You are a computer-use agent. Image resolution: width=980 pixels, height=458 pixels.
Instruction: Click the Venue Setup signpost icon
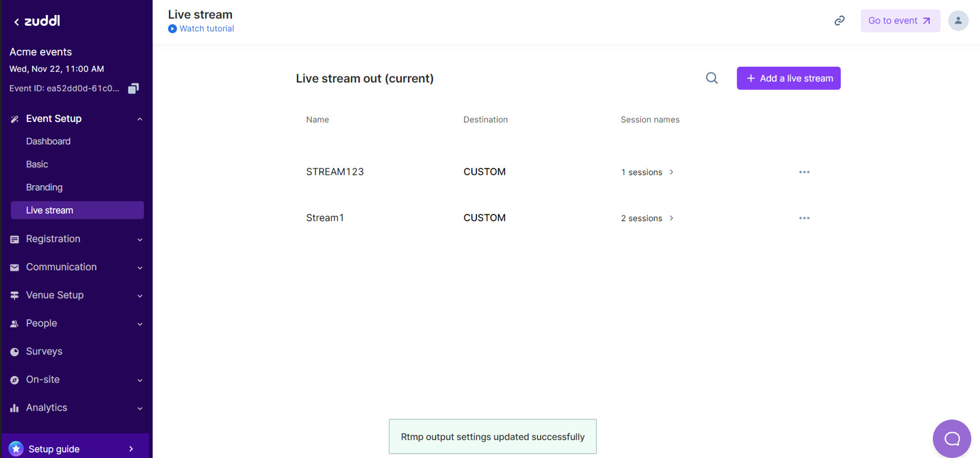click(x=14, y=296)
